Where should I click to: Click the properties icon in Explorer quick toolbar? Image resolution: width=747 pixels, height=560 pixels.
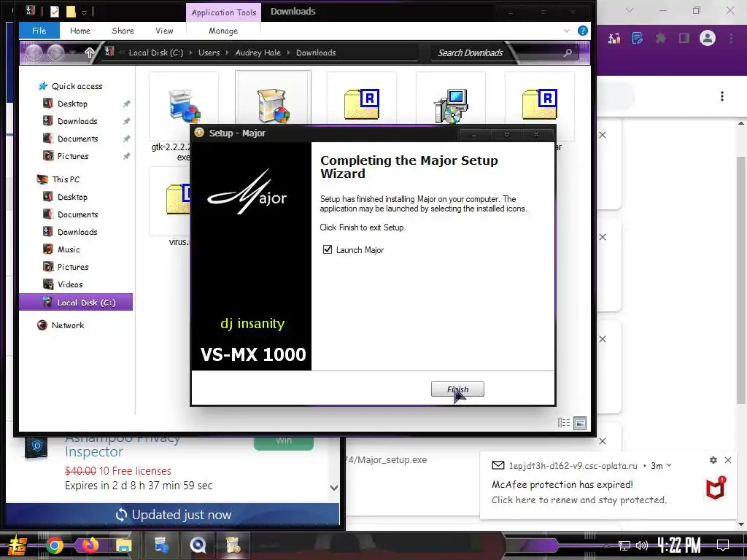55,12
